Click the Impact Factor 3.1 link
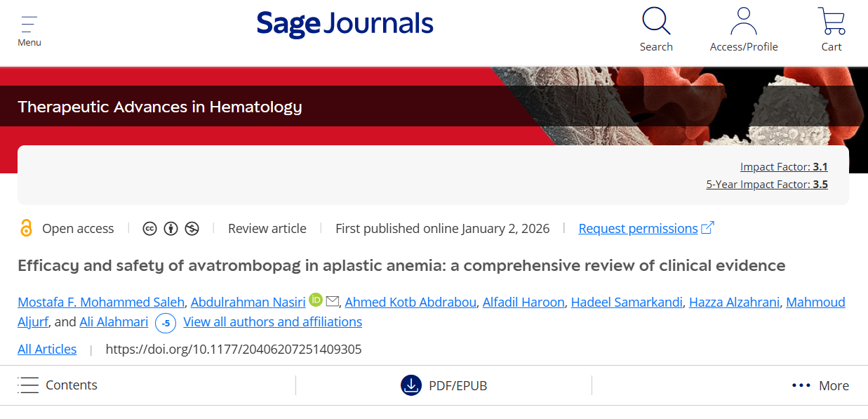This screenshot has height=419, width=868. pos(784,166)
